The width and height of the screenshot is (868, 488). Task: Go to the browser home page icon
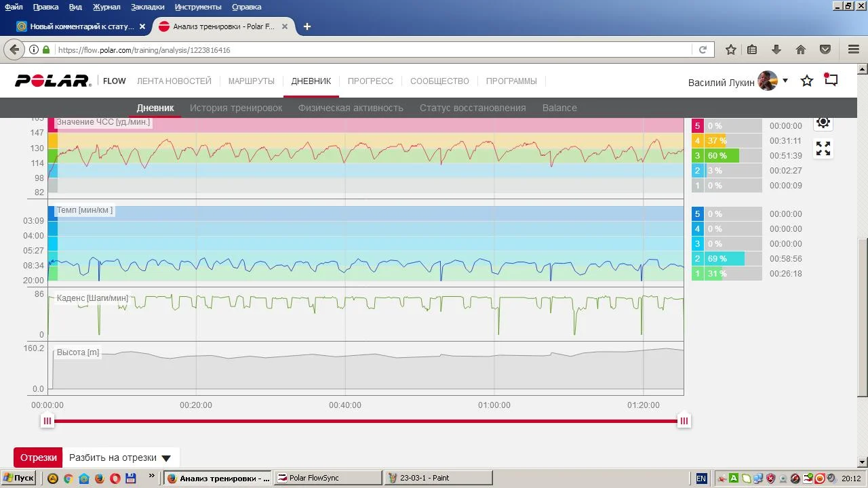(801, 49)
